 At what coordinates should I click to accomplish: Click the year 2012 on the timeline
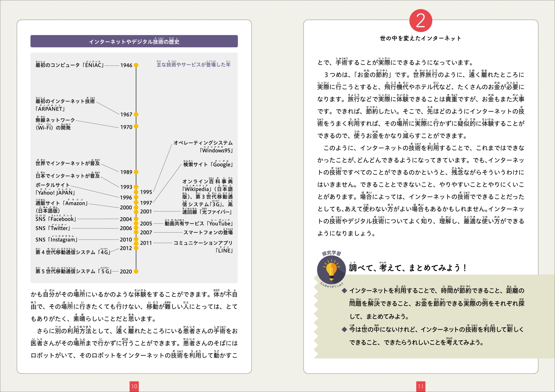[126, 248]
